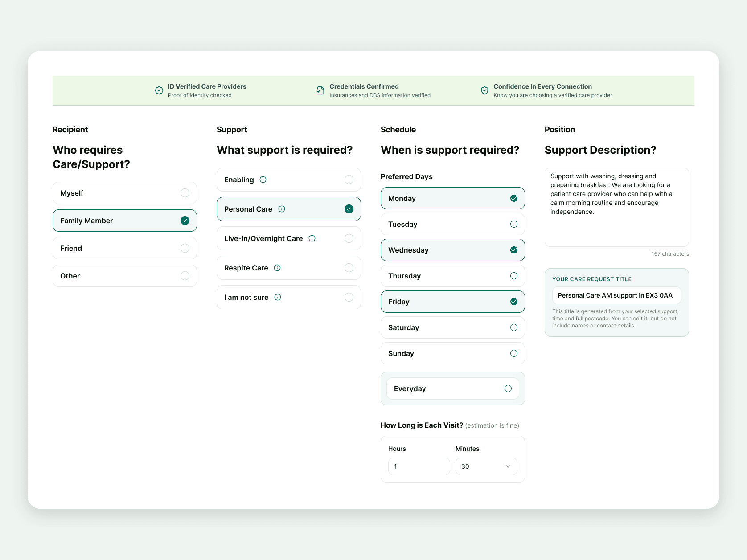Click the Hours input field

(x=419, y=466)
